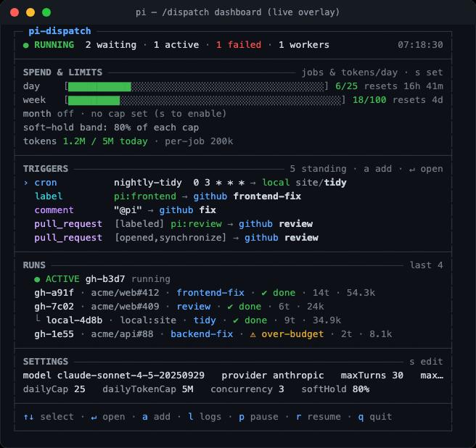Viewport: 476px width, 448px height.
Task: Click the selection chevron beside cron trigger
Action: pyautogui.click(x=26, y=183)
